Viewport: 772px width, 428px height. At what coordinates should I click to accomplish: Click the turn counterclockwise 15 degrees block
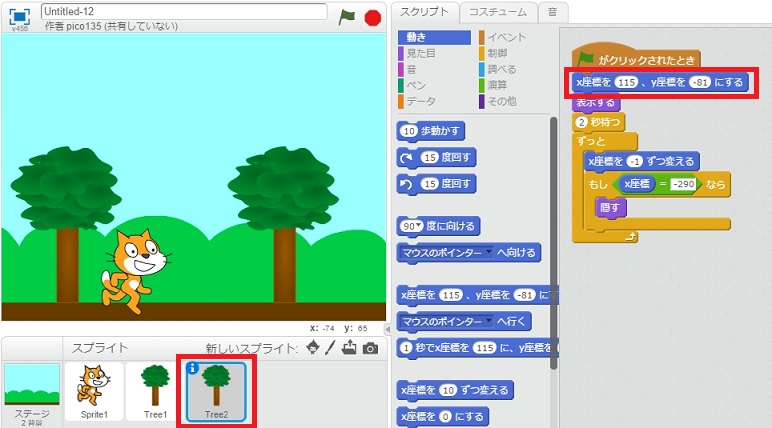[436, 184]
